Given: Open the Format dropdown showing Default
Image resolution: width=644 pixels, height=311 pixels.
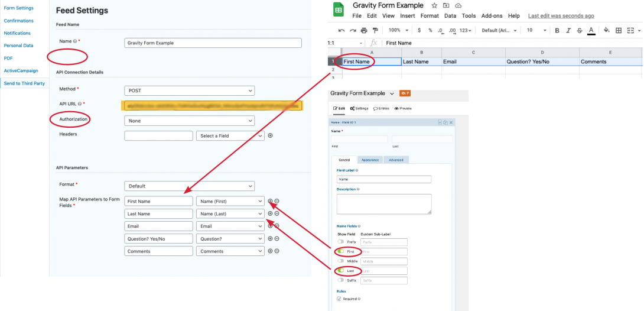Looking at the screenshot, I should [189, 186].
